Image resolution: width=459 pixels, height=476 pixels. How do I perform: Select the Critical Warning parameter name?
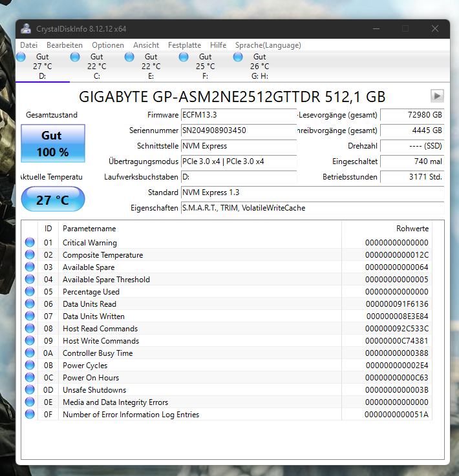click(x=90, y=243)
